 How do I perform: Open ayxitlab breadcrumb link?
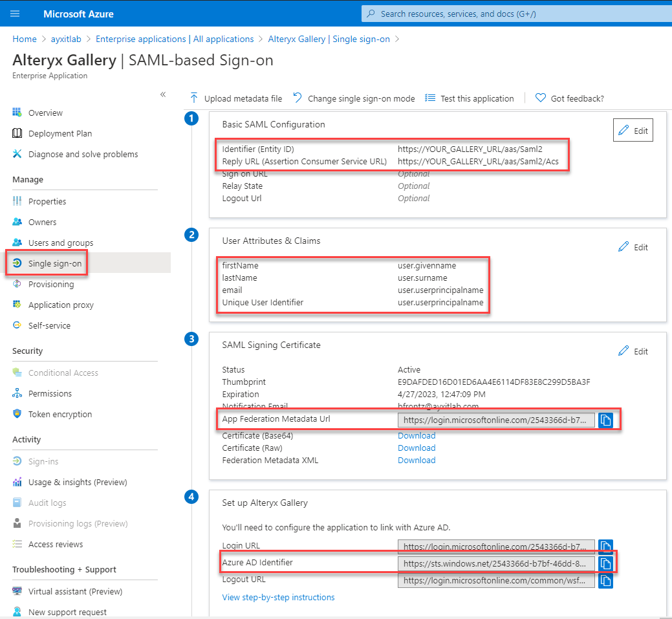point(66,39)
